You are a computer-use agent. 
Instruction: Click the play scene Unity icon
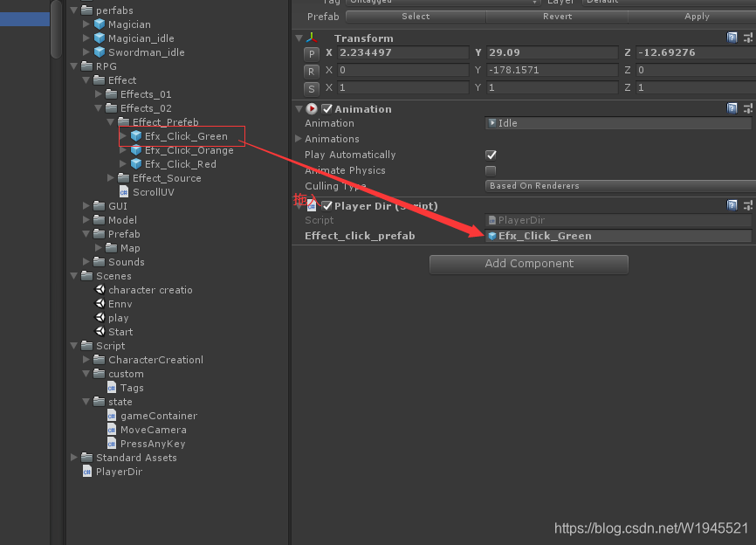(x=100, y=318)
